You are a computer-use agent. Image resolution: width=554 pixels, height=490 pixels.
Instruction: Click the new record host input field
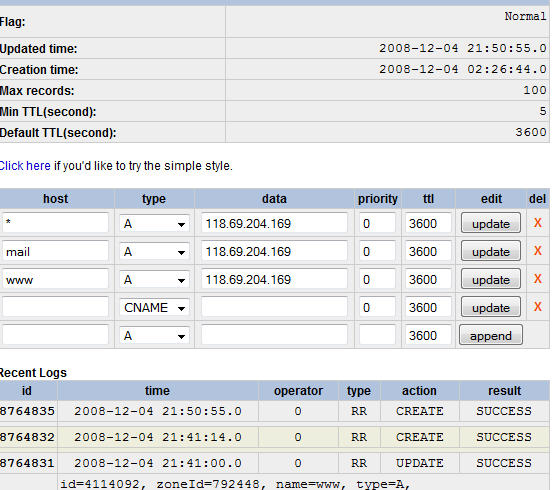[55, 335]
